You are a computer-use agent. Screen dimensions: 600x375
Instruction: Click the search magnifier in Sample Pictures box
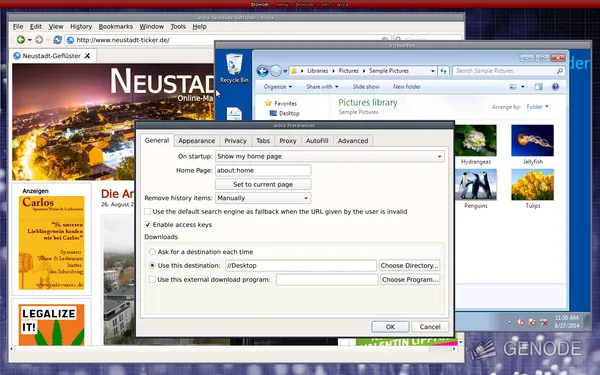(x=559, y=71)
